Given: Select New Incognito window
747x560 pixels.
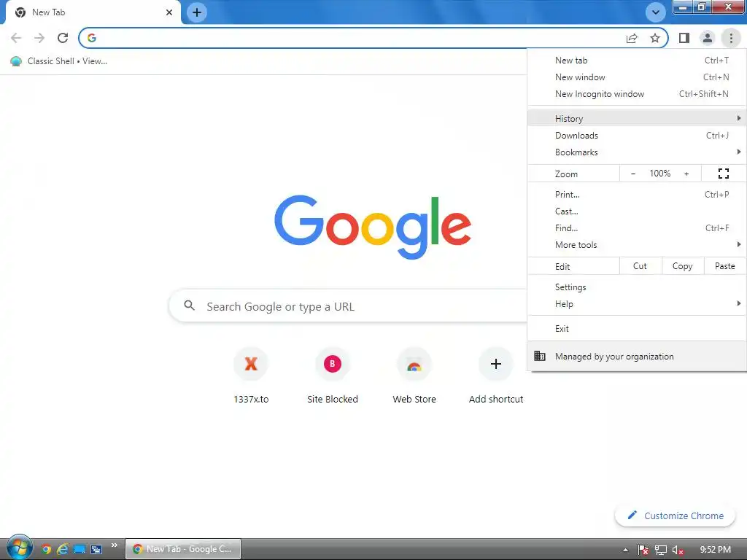Looking at the screenshot, I should tap(637, 94).
